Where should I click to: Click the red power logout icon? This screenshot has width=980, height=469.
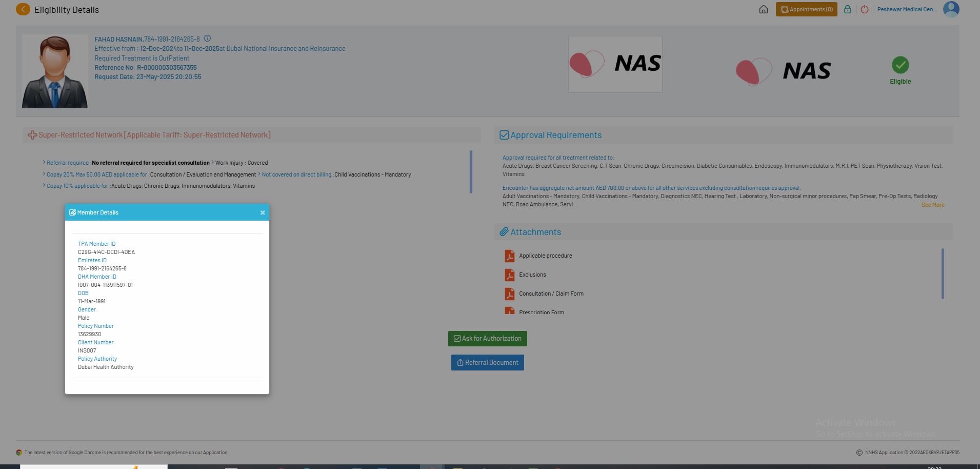point(865,9)
